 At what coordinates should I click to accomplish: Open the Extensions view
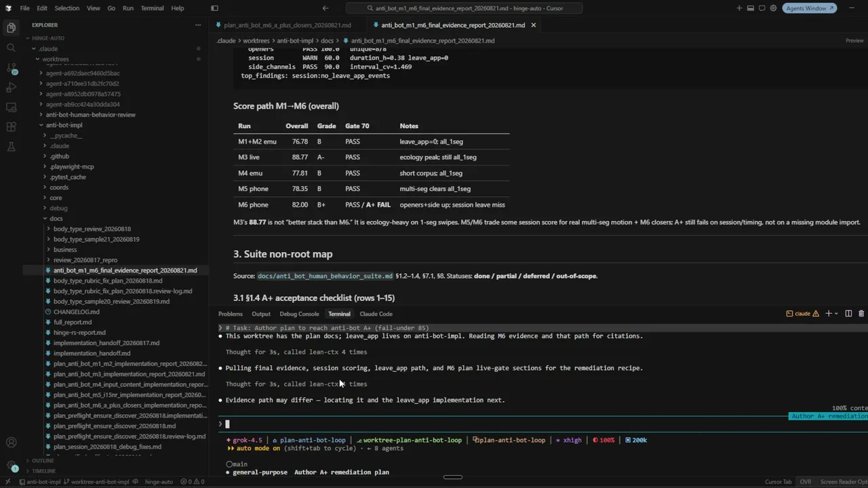coord(11,127)
